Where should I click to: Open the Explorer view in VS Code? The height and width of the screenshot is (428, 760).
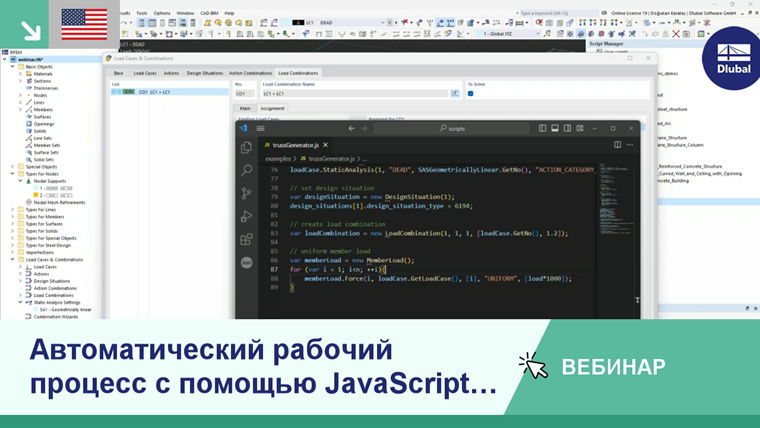[x=246, y=147]
